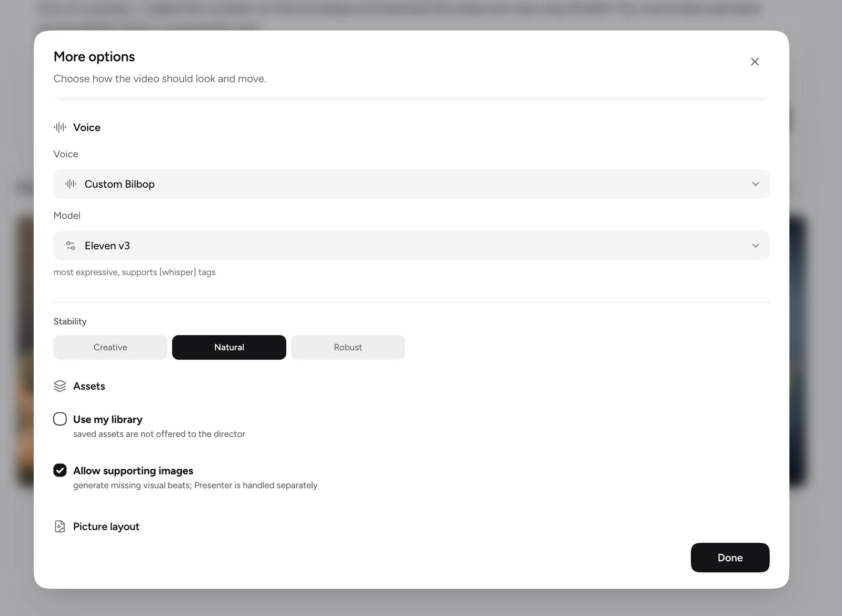
Task: Click 'Choose how the video should look and move.'
Action: [x=160, y=79]
